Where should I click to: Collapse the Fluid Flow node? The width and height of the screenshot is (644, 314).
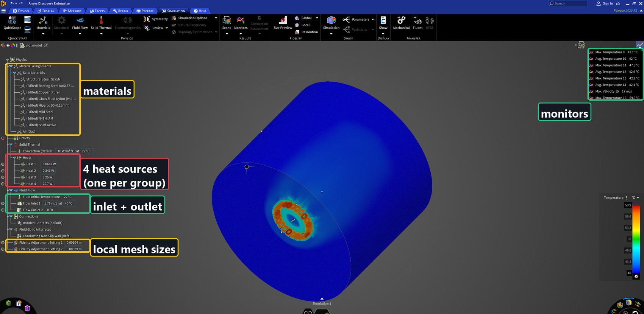11,190
